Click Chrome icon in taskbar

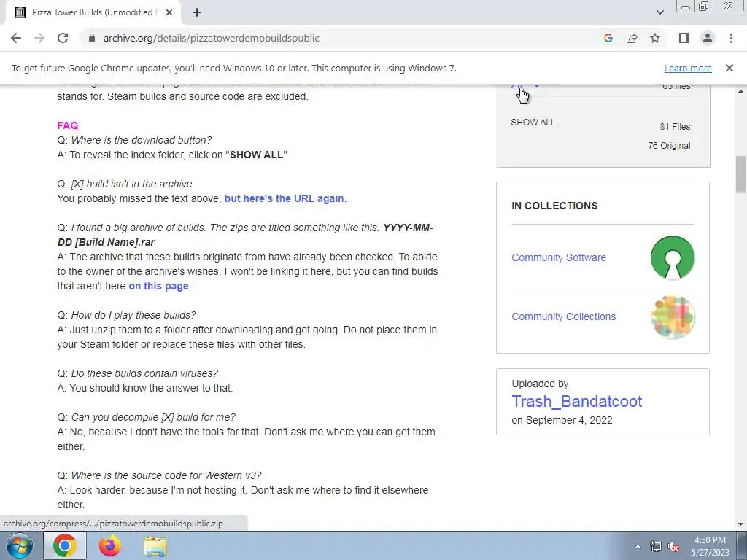click(65, 545)
